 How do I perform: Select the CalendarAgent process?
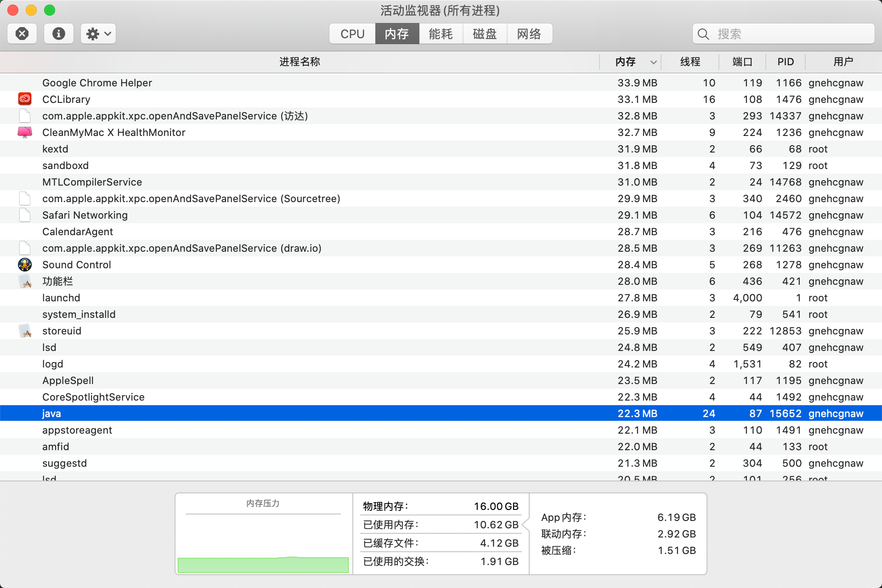[441, 232]
